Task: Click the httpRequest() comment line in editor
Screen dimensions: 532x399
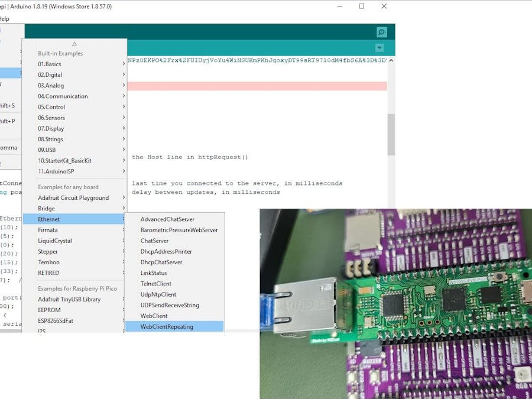Action: tap(190, 157)
